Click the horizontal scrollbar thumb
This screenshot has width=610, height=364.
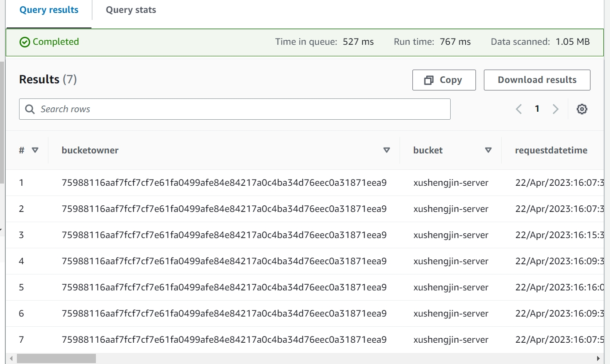coord(56,358)
